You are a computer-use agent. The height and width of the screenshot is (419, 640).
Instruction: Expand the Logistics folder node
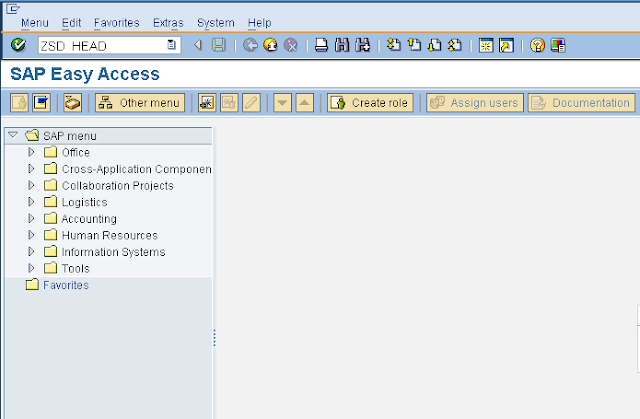(x=31, y=202)
